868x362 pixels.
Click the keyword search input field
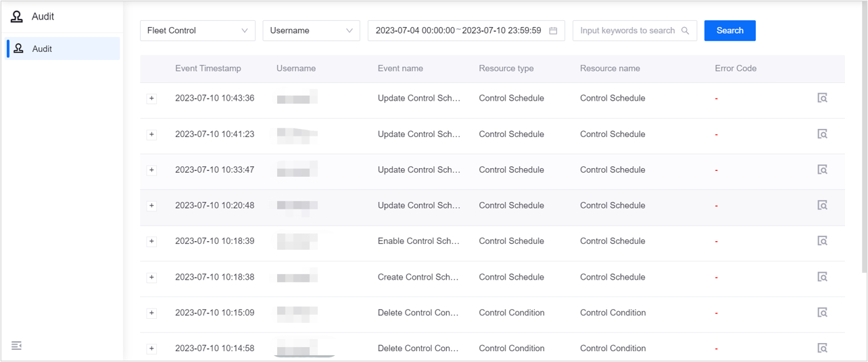(x=627, y=30)
